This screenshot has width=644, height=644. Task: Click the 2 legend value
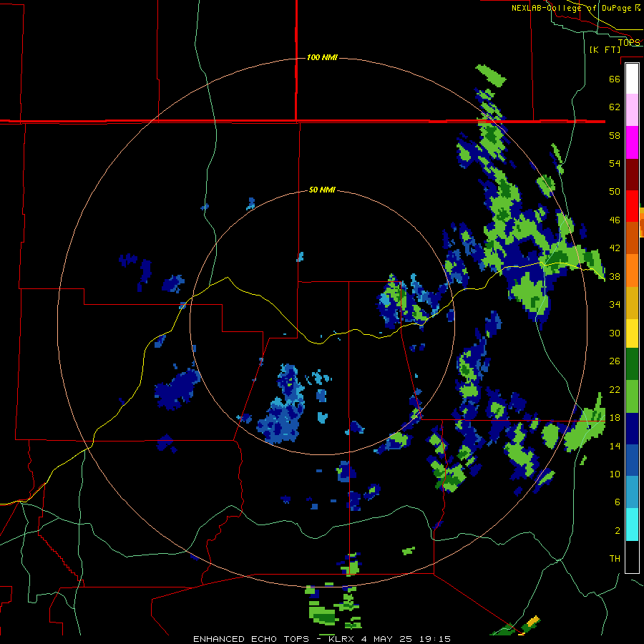point(618,531)
